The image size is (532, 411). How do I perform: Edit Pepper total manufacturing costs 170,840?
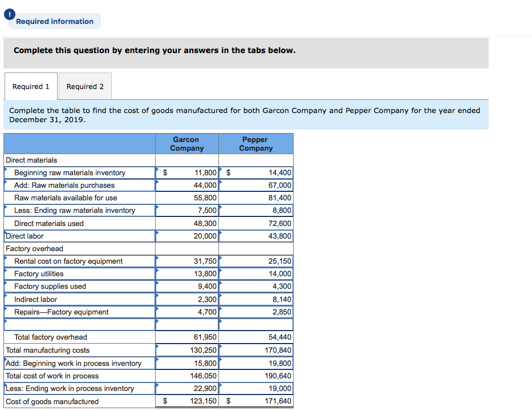[256, 350]
